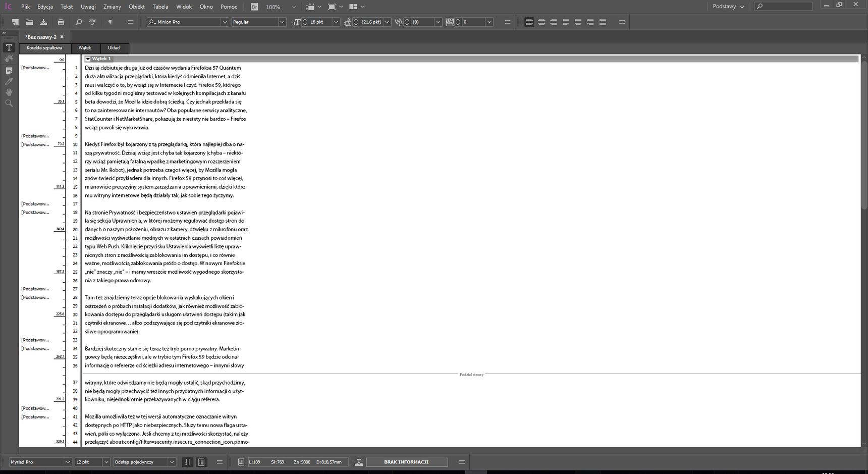Open the Odstęp pojedynczy line spacing dropdown

[x=172, y=462]
